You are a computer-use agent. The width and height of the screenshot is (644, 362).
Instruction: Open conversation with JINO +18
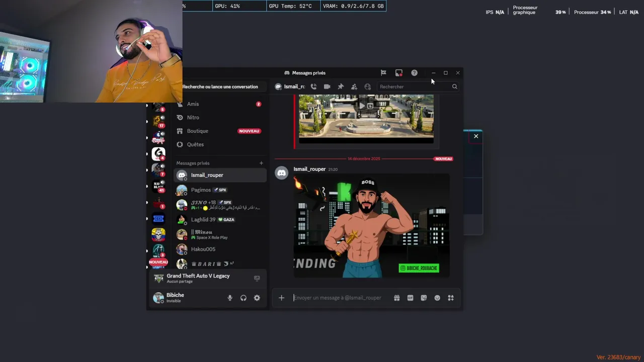coord(220,205)
